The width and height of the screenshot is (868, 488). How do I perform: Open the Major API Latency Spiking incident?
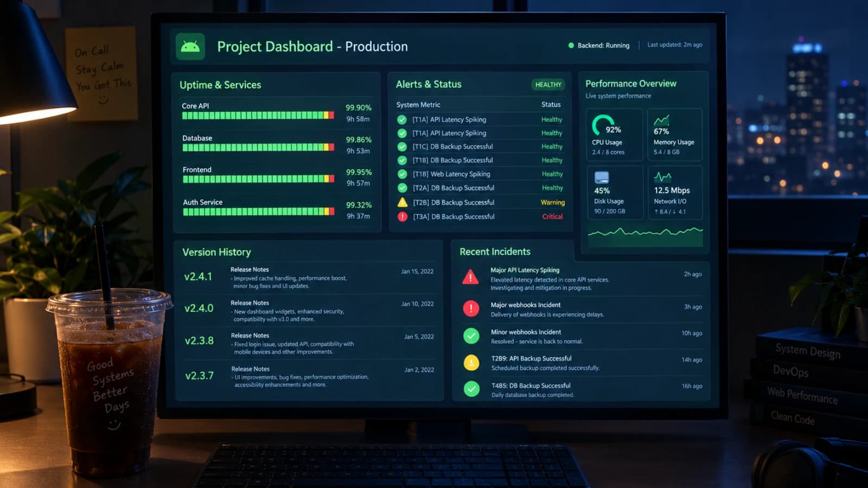582,278
